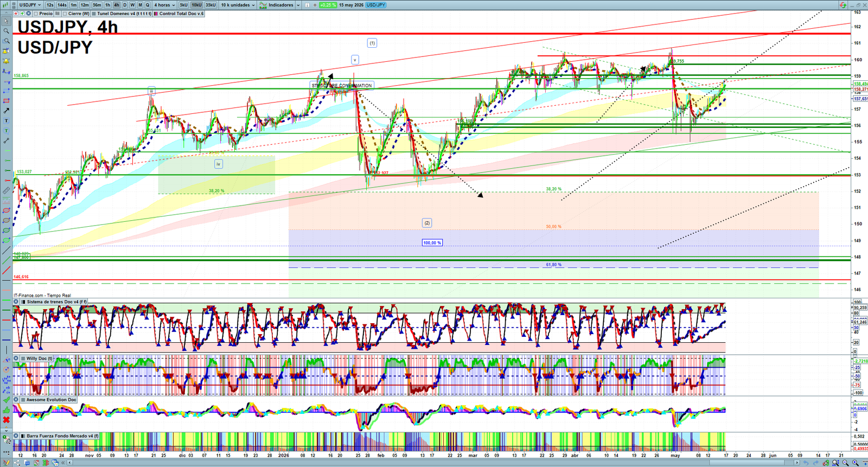Image resolution: width=868 pixels, height=467 pixels.
Task: Activate the magnifier zoom tool
Action: coord(6,31)
